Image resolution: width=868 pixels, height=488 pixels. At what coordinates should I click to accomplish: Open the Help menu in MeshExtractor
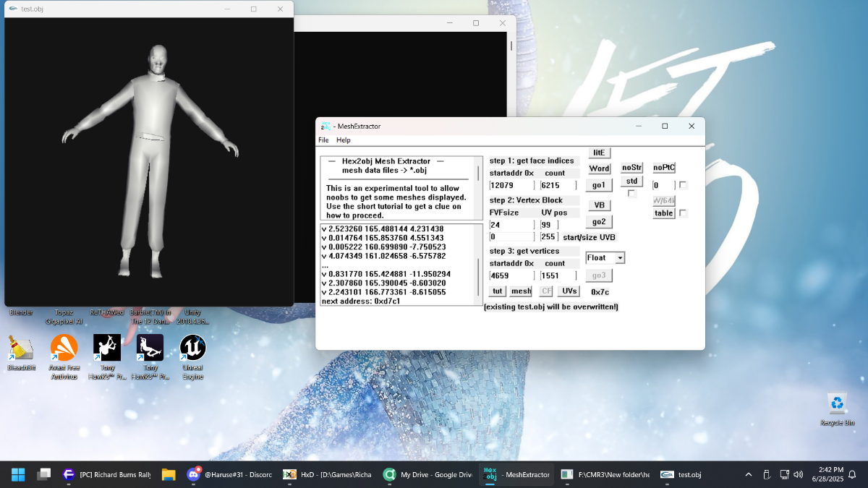click(343, 140)
